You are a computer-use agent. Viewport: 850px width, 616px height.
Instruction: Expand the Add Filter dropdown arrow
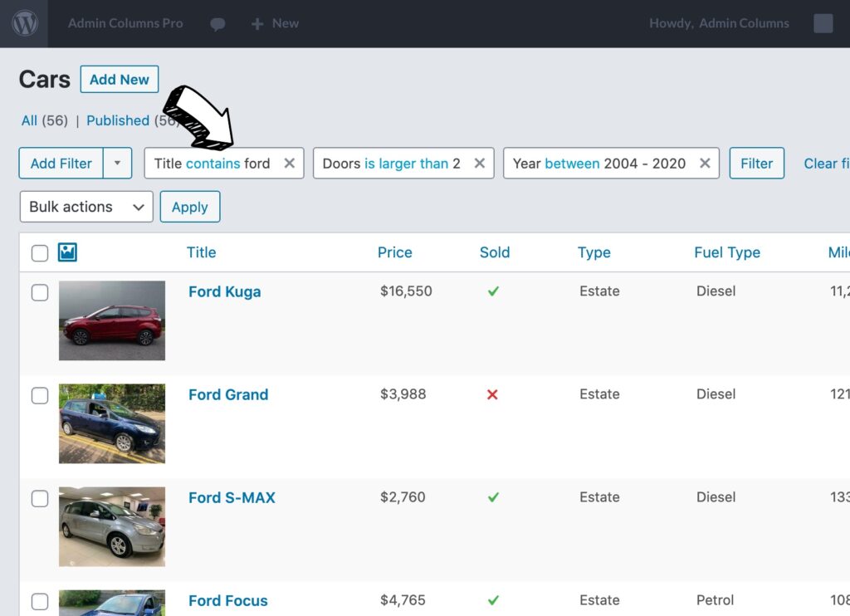(119, 164)
